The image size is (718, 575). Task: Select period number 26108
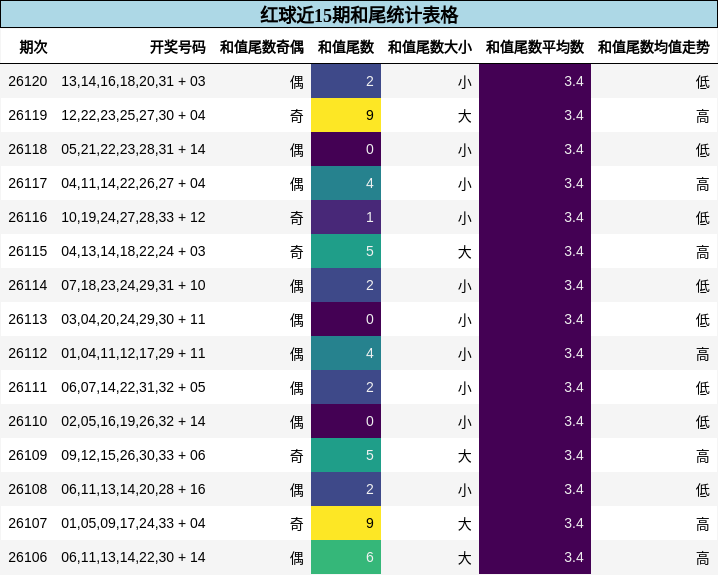tap(27, 489)
